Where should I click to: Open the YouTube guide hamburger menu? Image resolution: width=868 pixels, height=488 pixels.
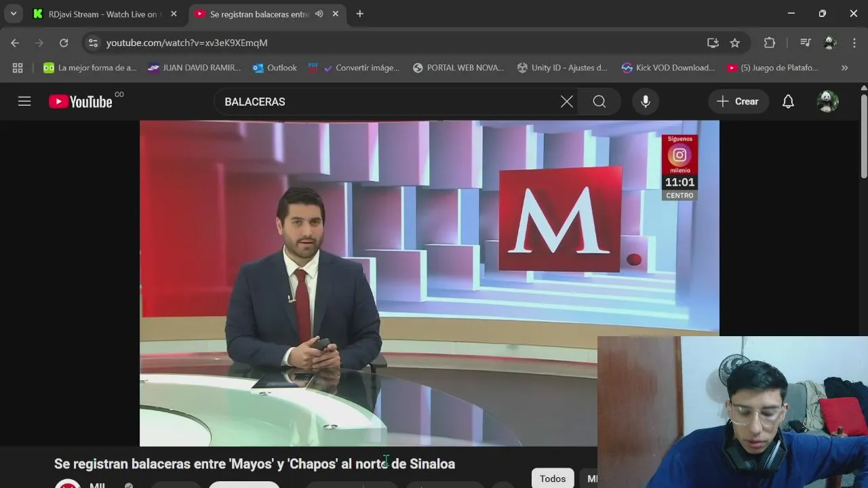coord(24,102)
